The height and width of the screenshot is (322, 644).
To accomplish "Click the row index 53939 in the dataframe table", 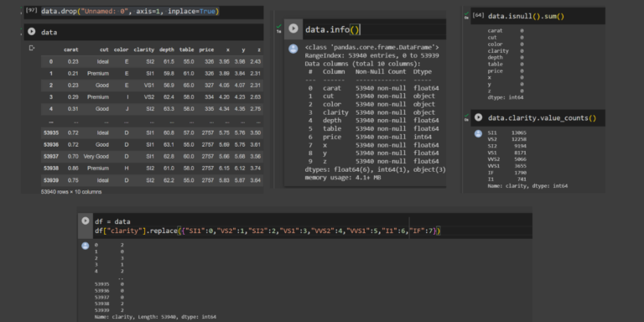I will click(51, 180).
